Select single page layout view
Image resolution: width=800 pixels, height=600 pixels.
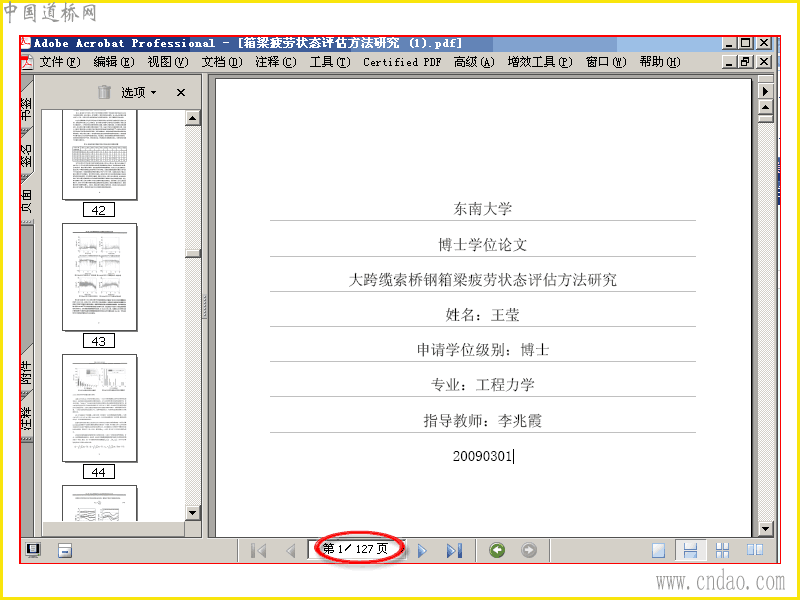point(659,551)
